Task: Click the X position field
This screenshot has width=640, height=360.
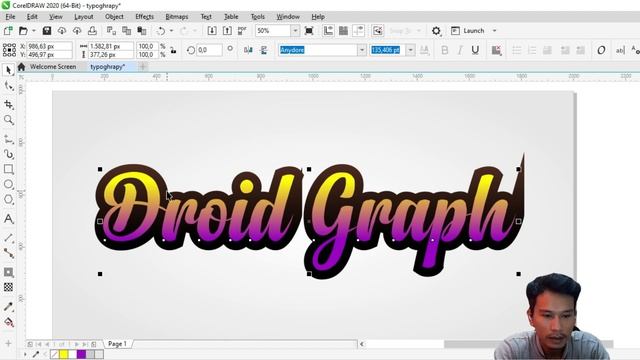Action: pyautogui.click(x=49, y=46)
